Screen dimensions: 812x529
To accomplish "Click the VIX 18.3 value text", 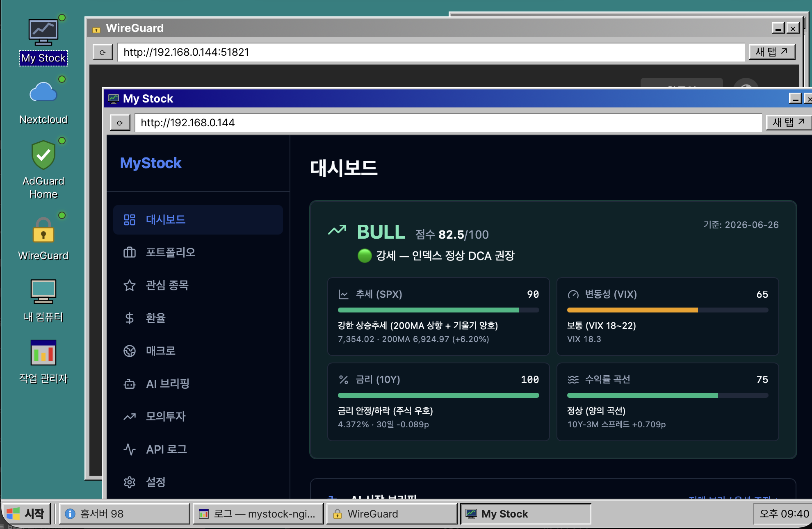I will pos(584,339).
